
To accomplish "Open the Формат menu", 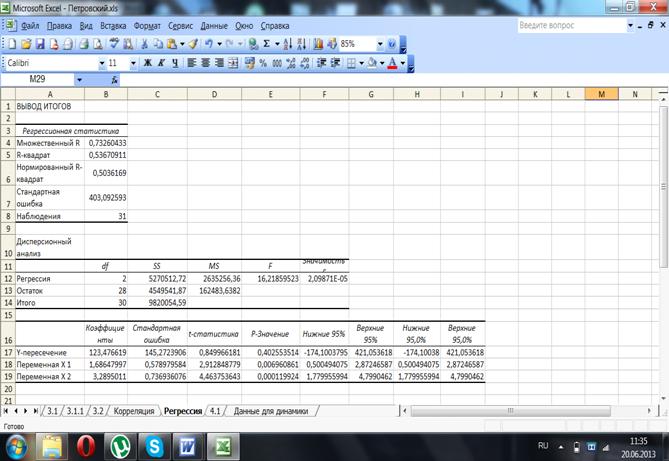I will pyautogui.click(x=146, y=23).
